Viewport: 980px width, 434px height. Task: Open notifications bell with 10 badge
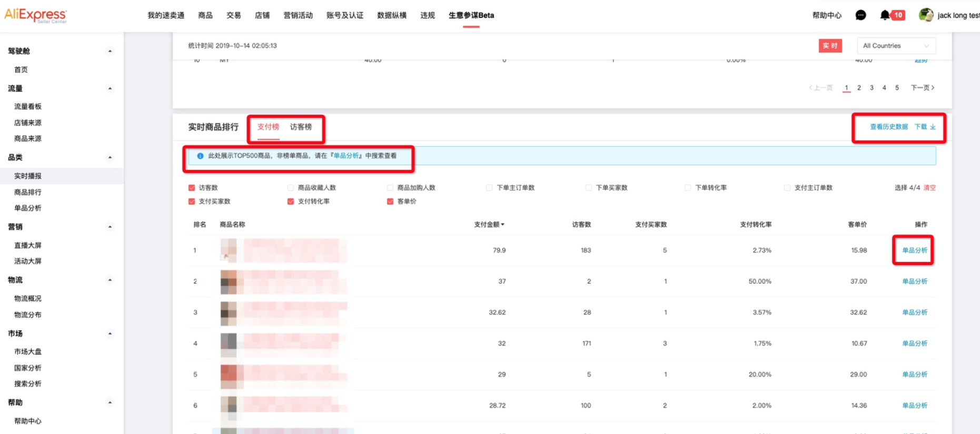tap(885, 15)
